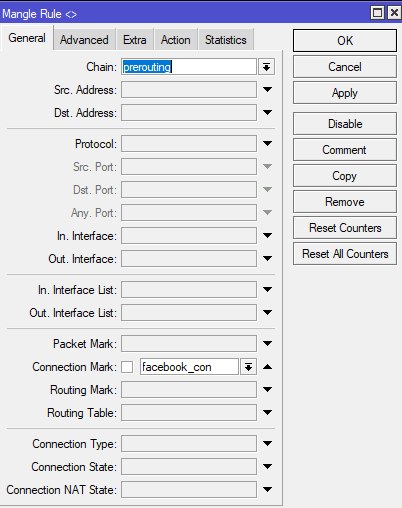Click the Cancel button
This screenshot has width=402, height=508.
(x=345, y=67)
